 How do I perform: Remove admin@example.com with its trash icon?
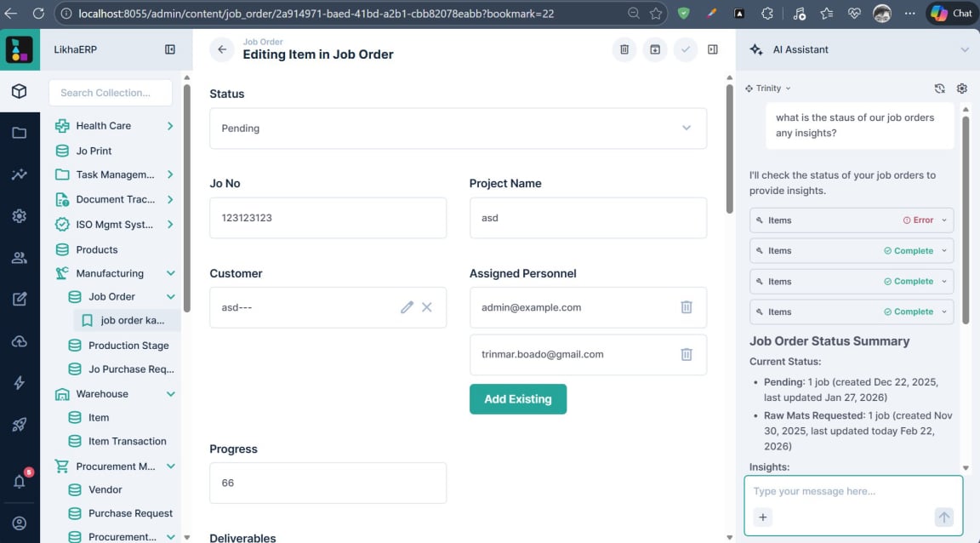687,307
